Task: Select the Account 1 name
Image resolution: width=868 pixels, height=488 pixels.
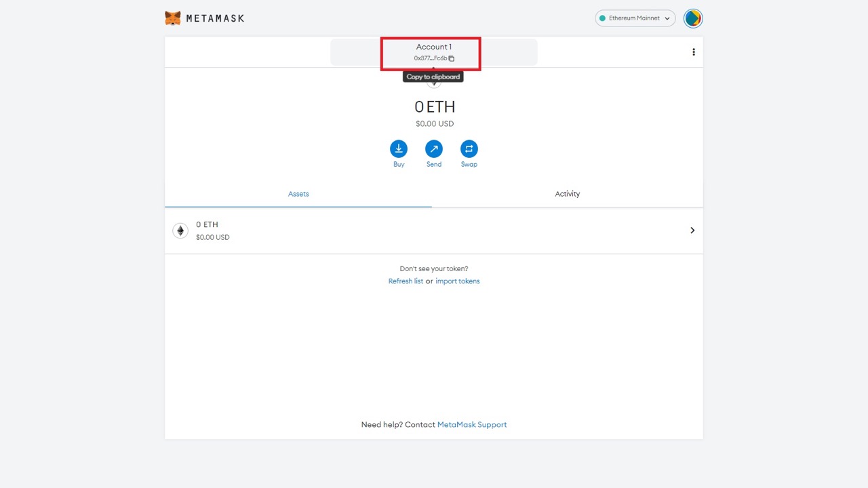Action: [433, 47]
